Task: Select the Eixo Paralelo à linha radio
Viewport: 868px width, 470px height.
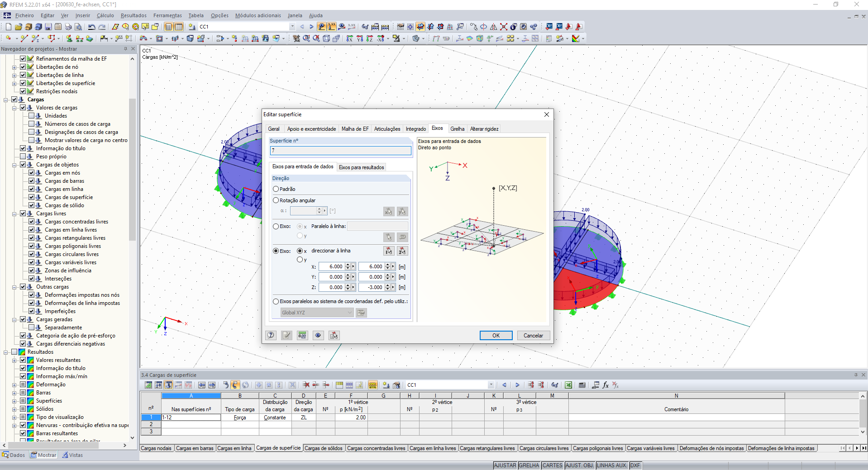Action: click(276, 226)
